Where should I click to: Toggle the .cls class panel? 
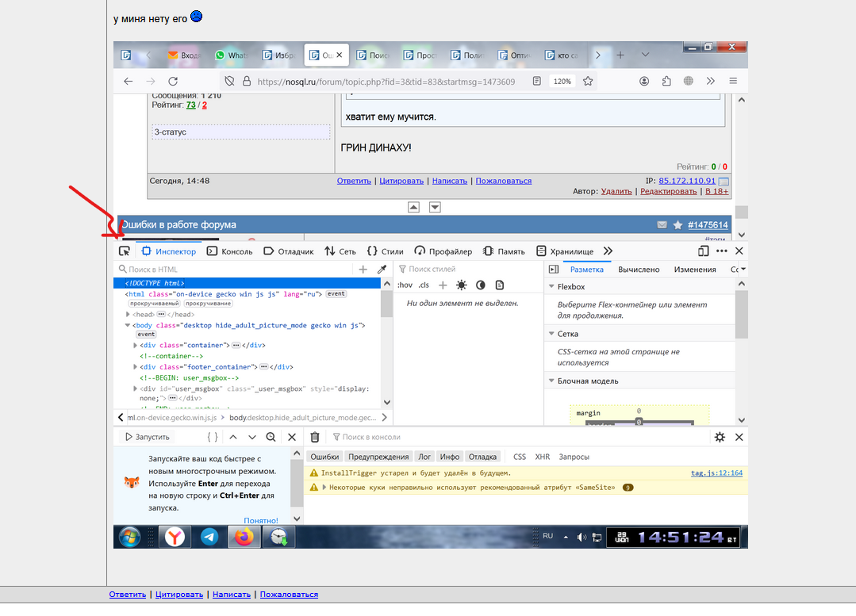(424, 285)
